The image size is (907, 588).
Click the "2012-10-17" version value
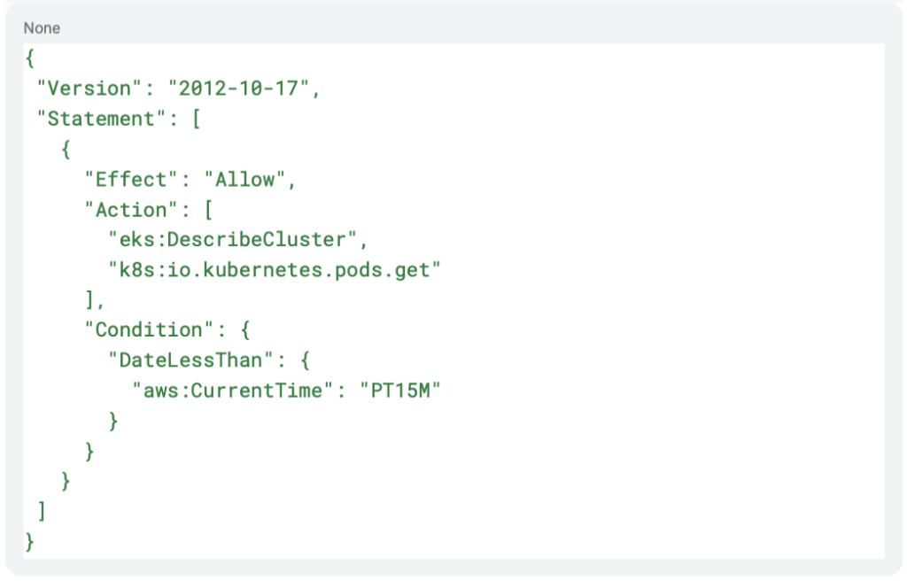(x=239, y=89)
